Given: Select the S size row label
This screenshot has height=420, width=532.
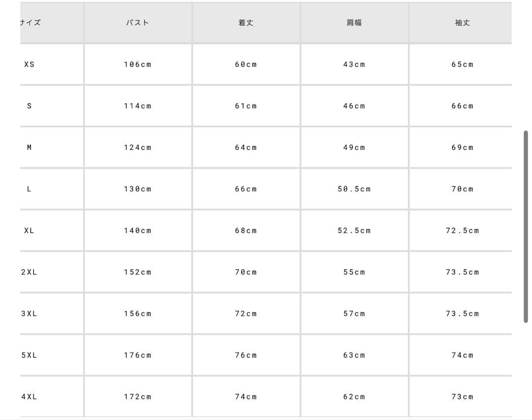Looking at the screenshot, I should tap(29, 106).
